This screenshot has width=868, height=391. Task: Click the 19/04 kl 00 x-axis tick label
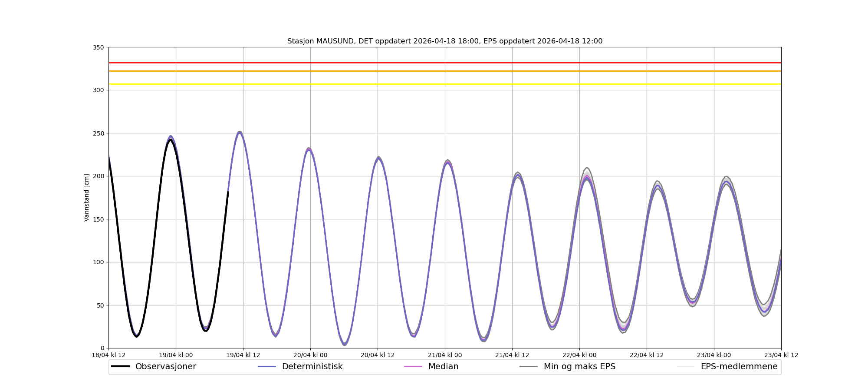click(176, 355)
